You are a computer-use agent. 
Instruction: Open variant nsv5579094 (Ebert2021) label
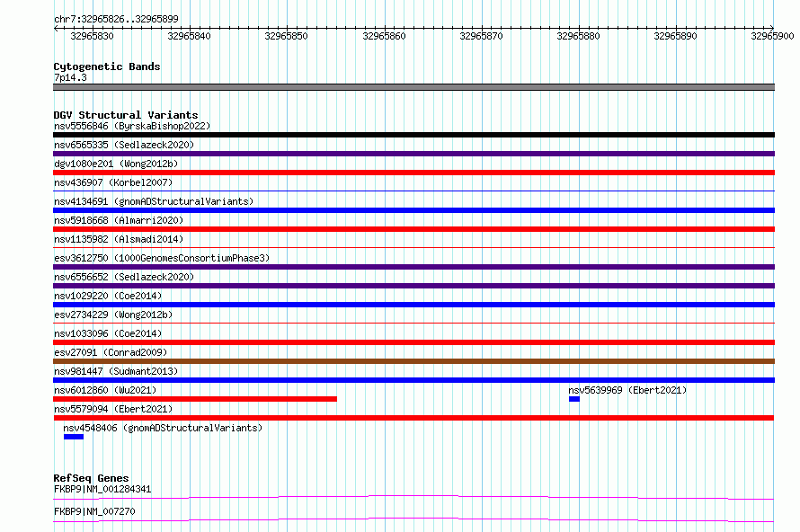click(x=113, y=409)
